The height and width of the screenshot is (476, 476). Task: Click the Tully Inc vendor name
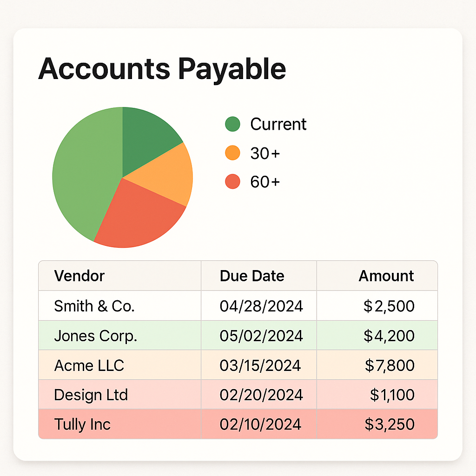tap(82, 424)
